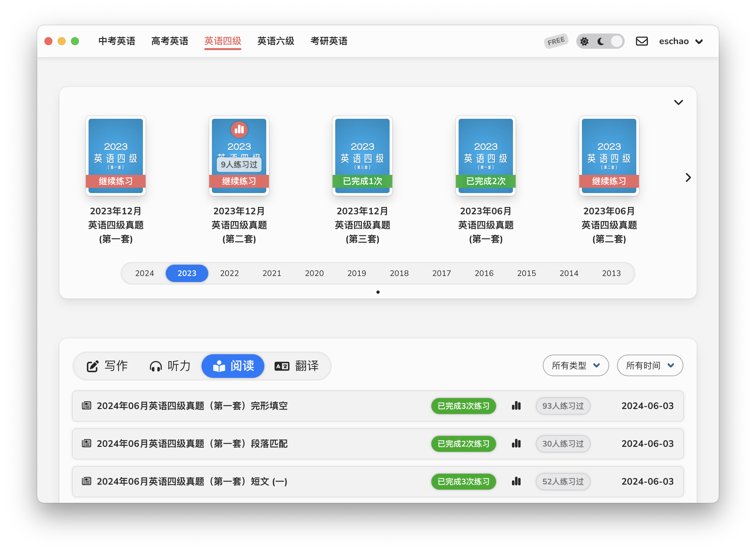Select year 2023
This screenshot has width=756, height=552.
pos(187,273)
